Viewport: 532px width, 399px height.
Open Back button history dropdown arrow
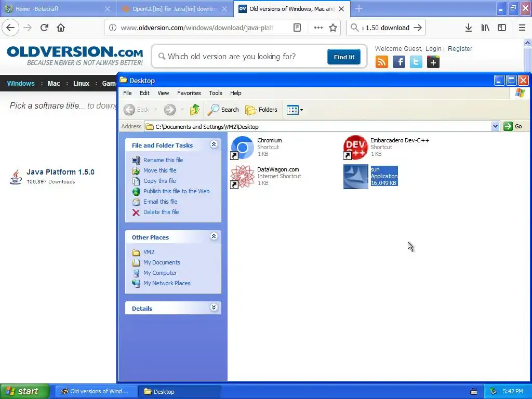click(156, 110)
